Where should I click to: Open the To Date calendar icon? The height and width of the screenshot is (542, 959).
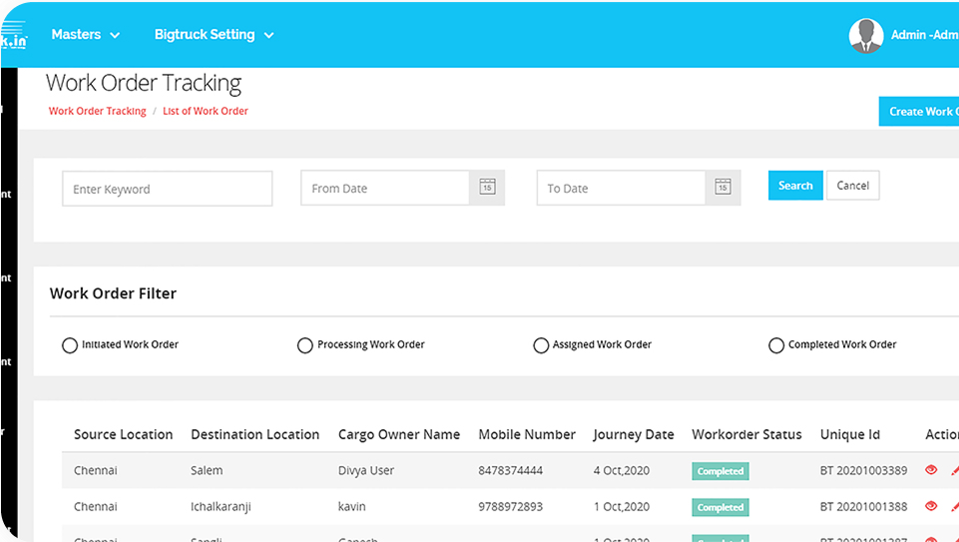(723, 187)
